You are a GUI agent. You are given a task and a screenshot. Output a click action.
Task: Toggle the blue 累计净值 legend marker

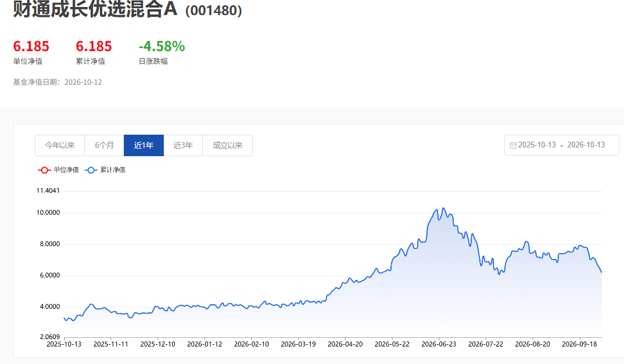(91, 170)
